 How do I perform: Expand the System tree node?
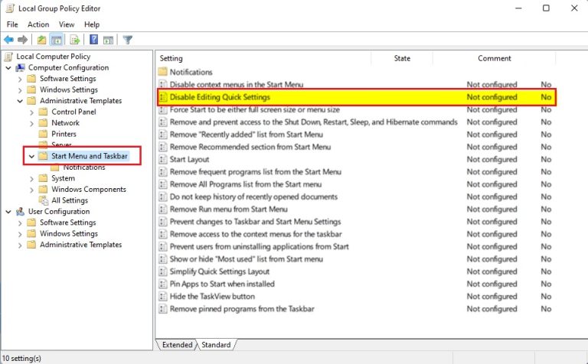point(31,179)
